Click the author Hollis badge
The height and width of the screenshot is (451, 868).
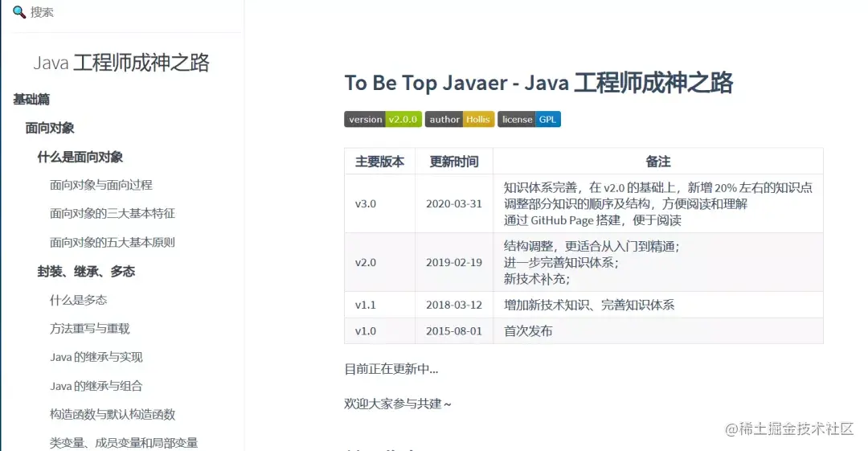tap(460, 119)
